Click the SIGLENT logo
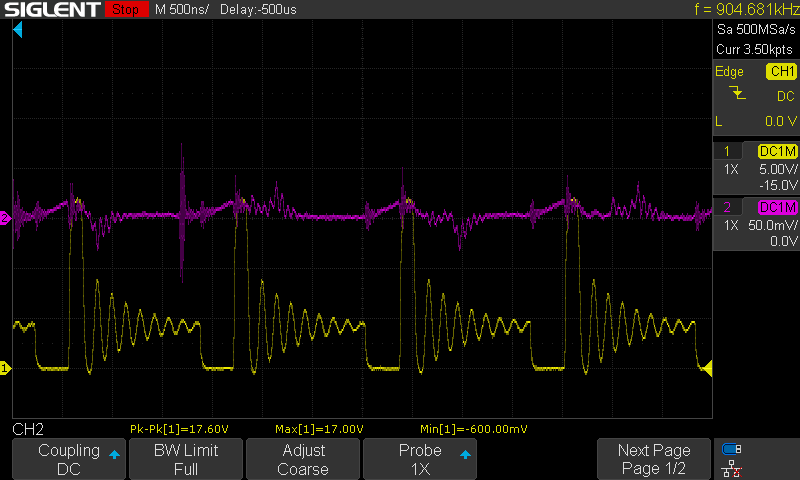The image size is (800, 480). pos(52,9)
